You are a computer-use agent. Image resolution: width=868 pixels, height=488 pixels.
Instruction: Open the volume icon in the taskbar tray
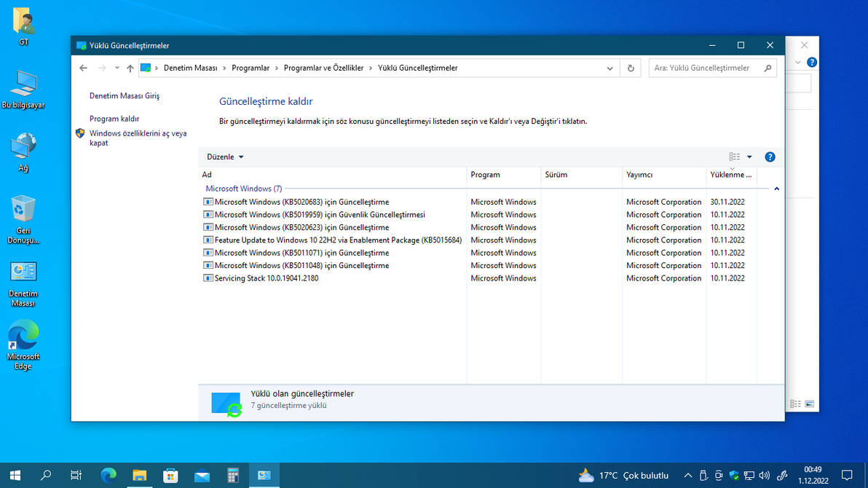[762, 475]
